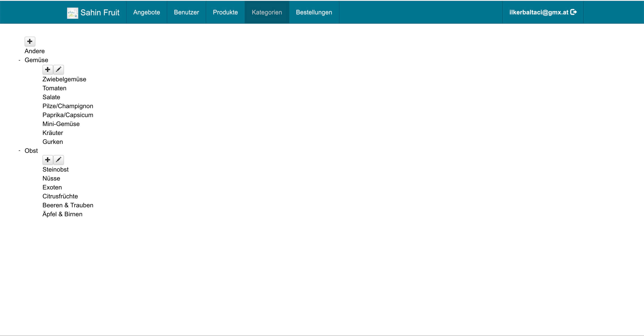This screenshot has width=644, height=336.
Task: Add subcategory under Obst with plus icon
Action: [47, 160]
